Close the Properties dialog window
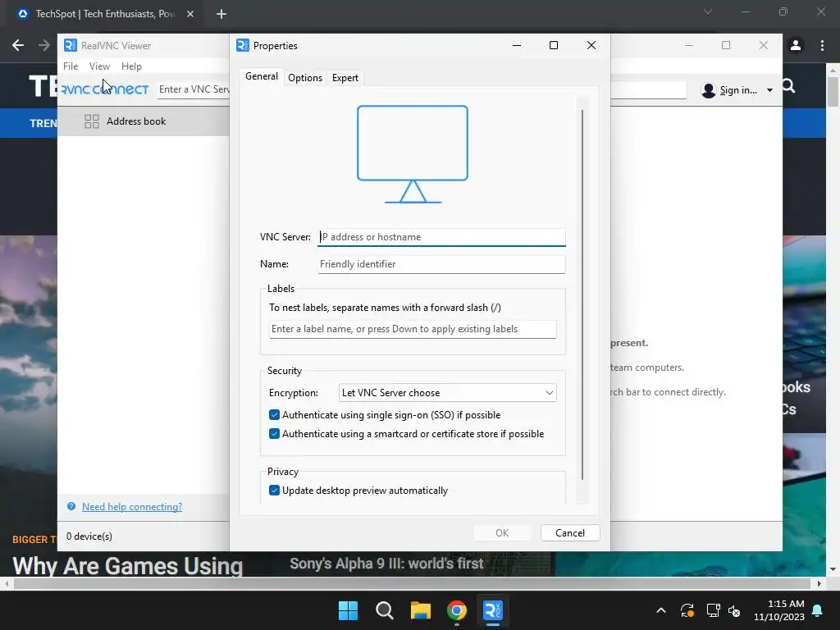Image resolution: width=840 pixels, height=630 pixels. [591, 46]
